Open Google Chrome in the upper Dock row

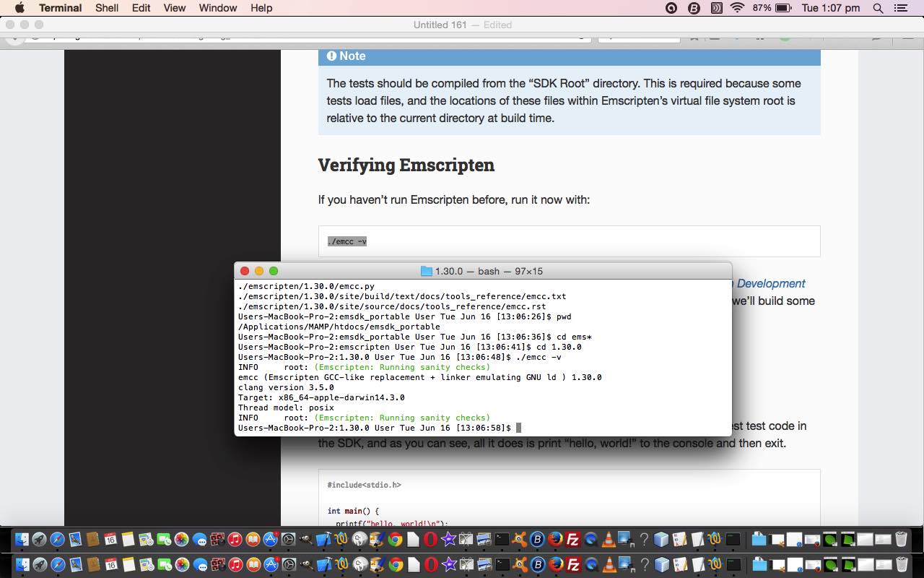(x=395, y=539)
